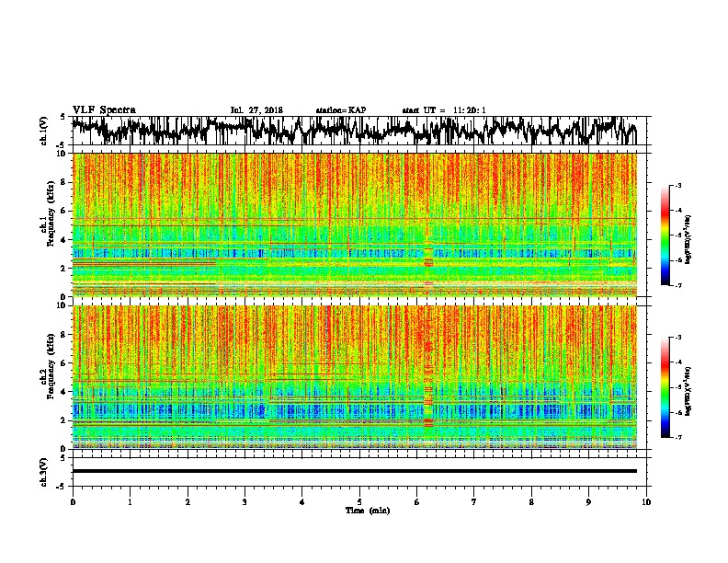Click inside the ch.1 spectrogram plot
The image size is (728, 563).
pyautogui.click(x=354, y=224)
